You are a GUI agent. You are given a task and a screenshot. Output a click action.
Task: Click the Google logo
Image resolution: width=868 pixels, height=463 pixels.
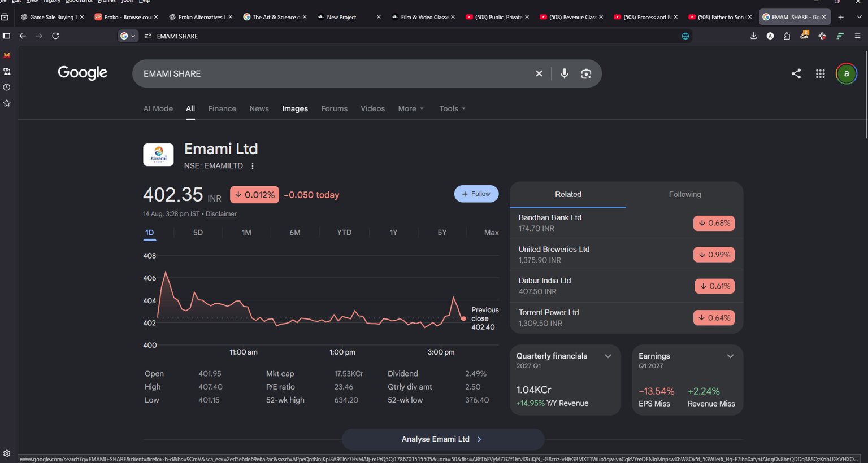(x=83, y=73)
